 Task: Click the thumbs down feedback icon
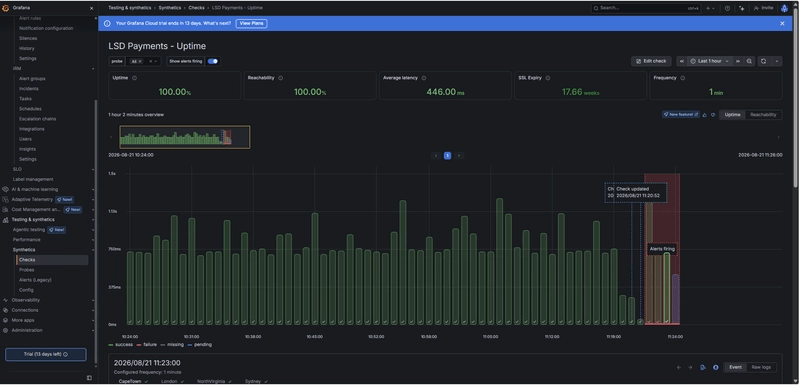713,115
